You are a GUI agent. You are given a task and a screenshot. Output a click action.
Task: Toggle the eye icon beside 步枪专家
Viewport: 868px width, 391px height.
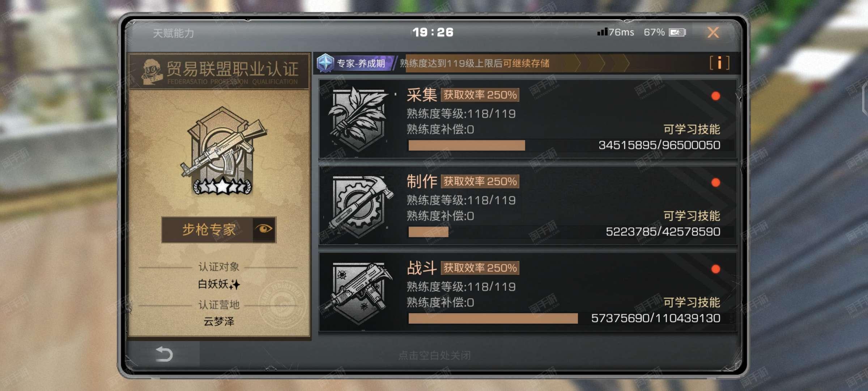pyautogui.click(x=264, y=229)
